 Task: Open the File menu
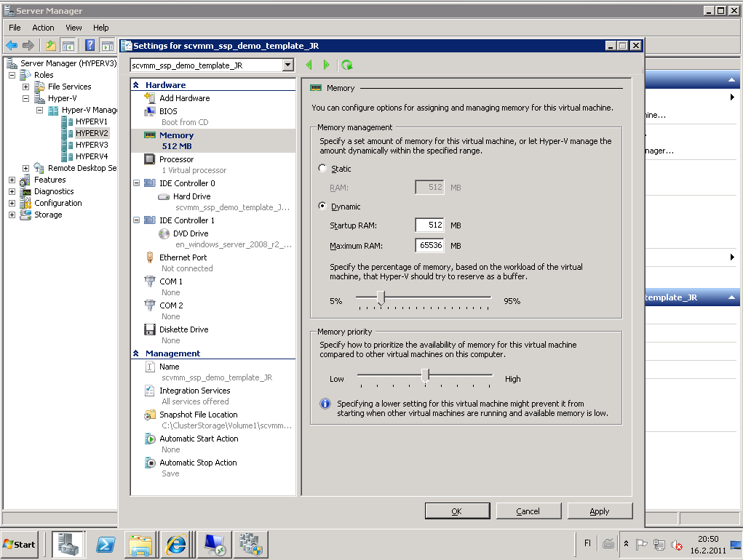15,28
